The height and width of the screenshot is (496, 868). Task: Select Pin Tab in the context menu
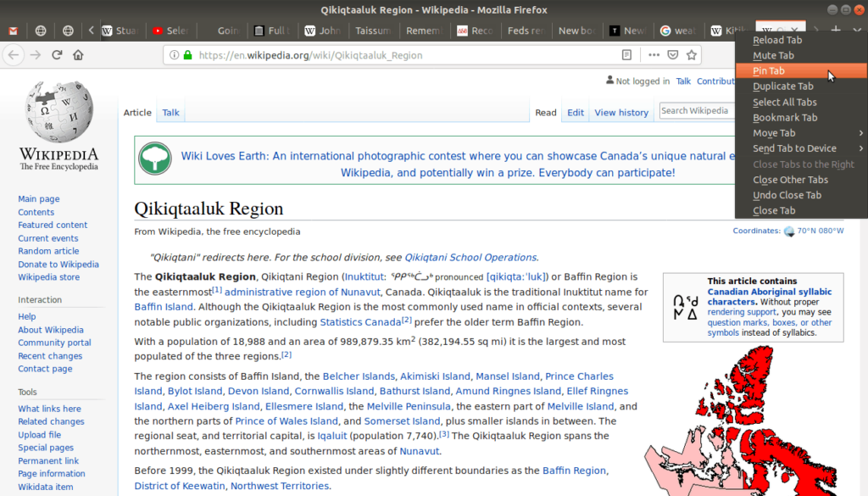pos(800,71)
